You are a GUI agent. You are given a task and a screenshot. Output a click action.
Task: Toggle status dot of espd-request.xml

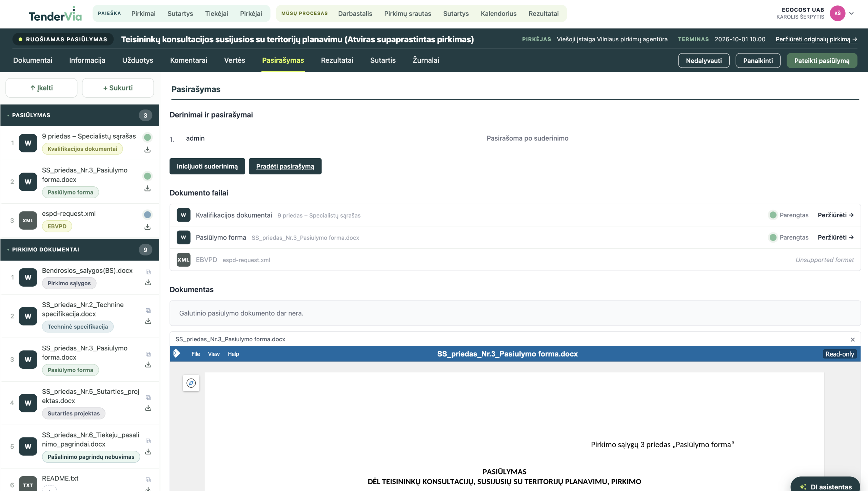pyautogui.click(x=147, y=214)
